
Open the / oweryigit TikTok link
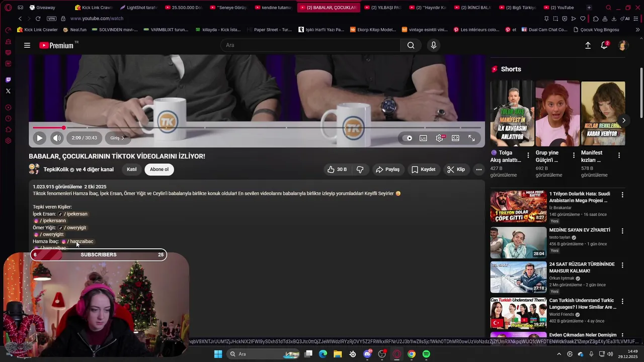pyautogui.click(x=72, y=228)
